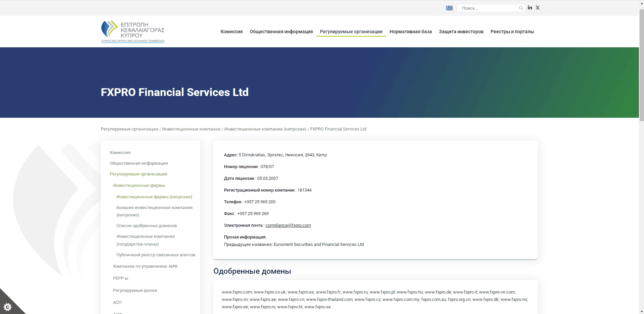
Task: Open the LinkedIn icon link
Action: click(530, 8)
